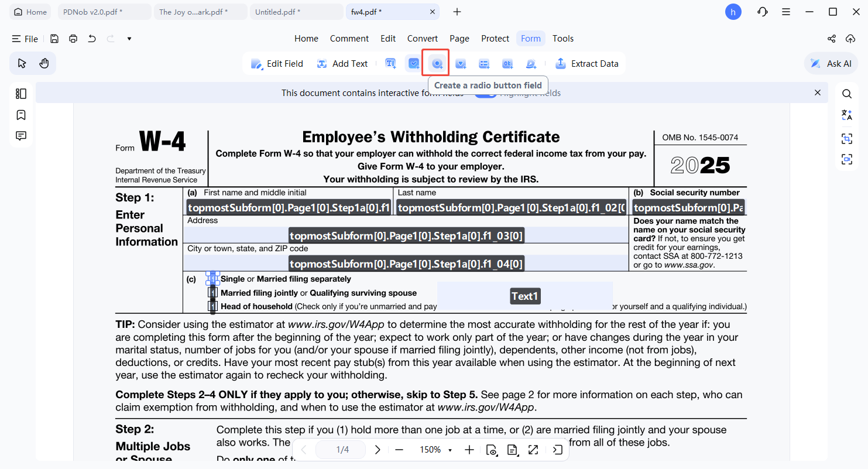This screenshot has height=469, width=868.
Task: Select the Create a signature field tool
Action: pos(531,63)
